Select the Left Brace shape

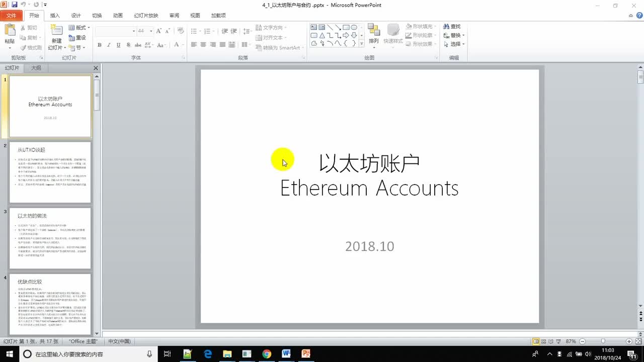[x=346, y=43]
